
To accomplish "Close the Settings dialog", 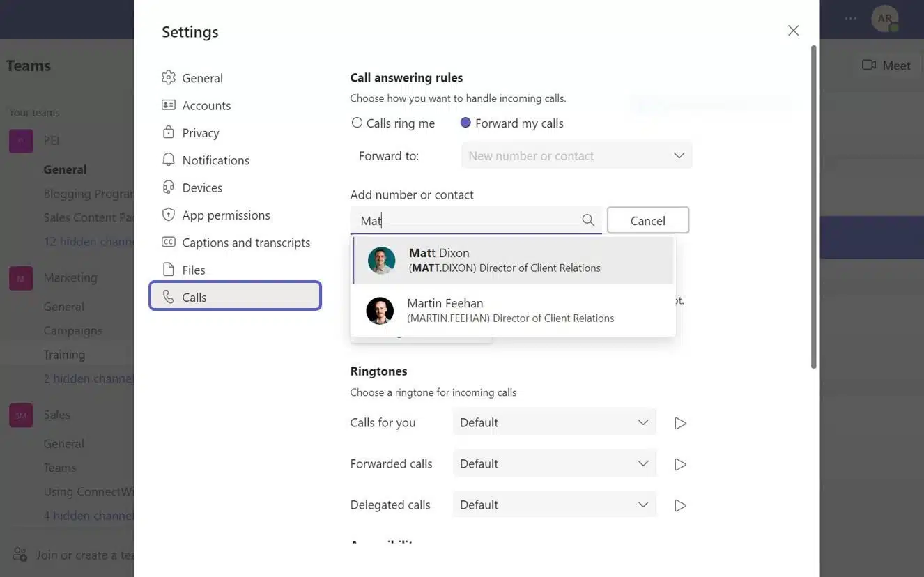I will (x=793, y=31).
